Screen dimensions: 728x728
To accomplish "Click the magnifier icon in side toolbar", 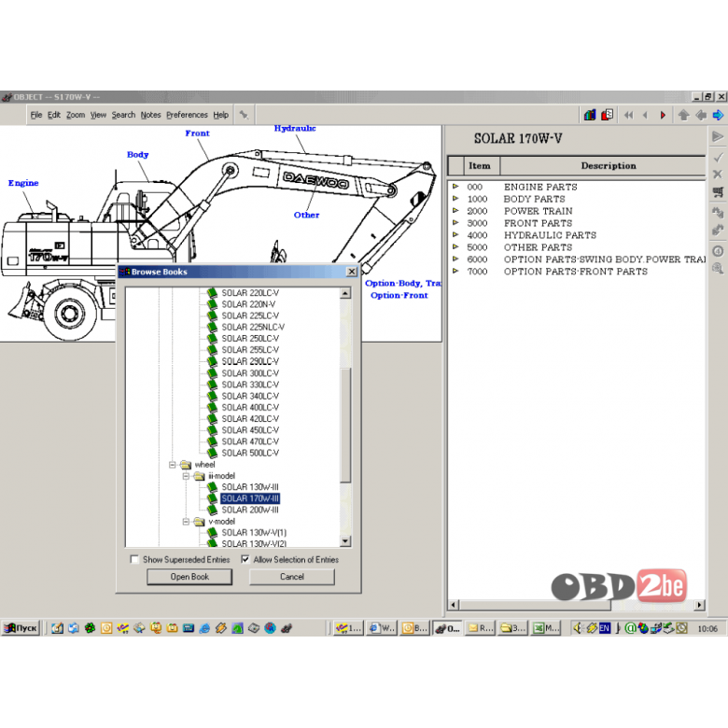I will (x=718, y=269).
